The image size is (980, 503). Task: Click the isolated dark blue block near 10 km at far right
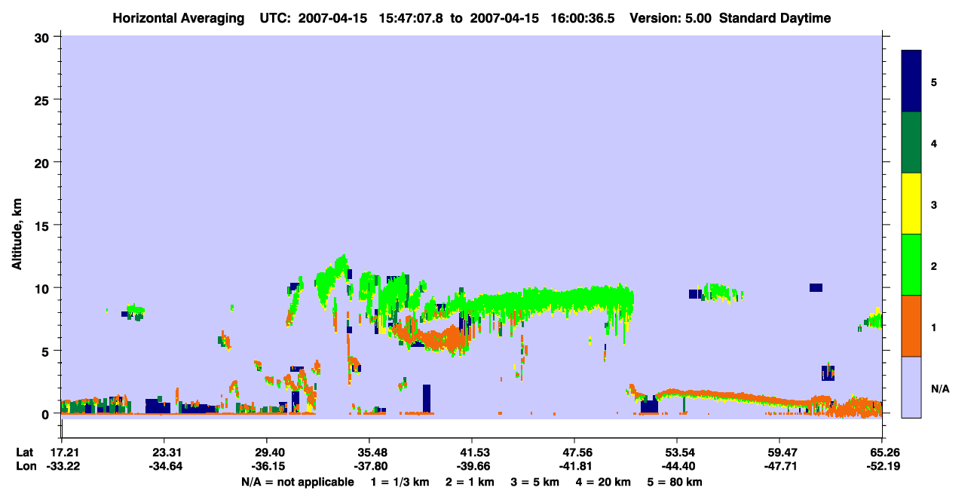(816, 287)
